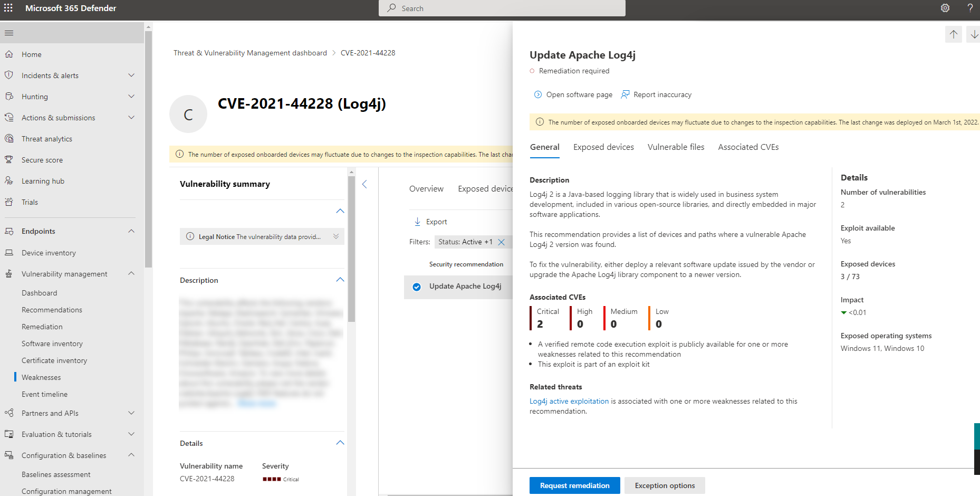
Task: Click the Search input field
Action: 502,8
